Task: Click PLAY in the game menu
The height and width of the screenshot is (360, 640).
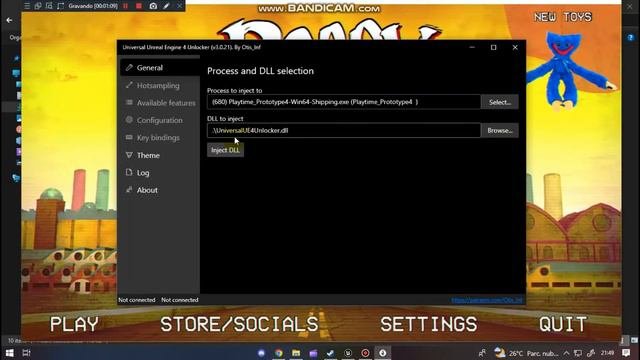Action: click(x=74, y=324)
